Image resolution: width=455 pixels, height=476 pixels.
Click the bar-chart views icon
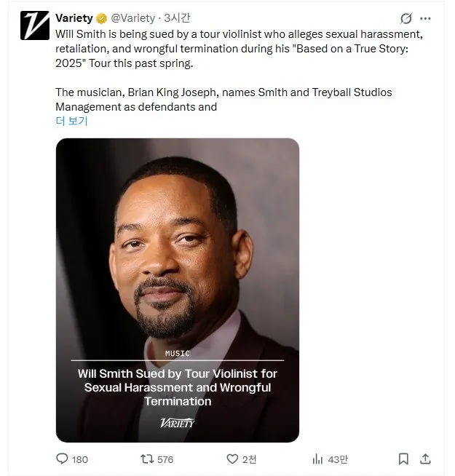[x=317, y=459]
